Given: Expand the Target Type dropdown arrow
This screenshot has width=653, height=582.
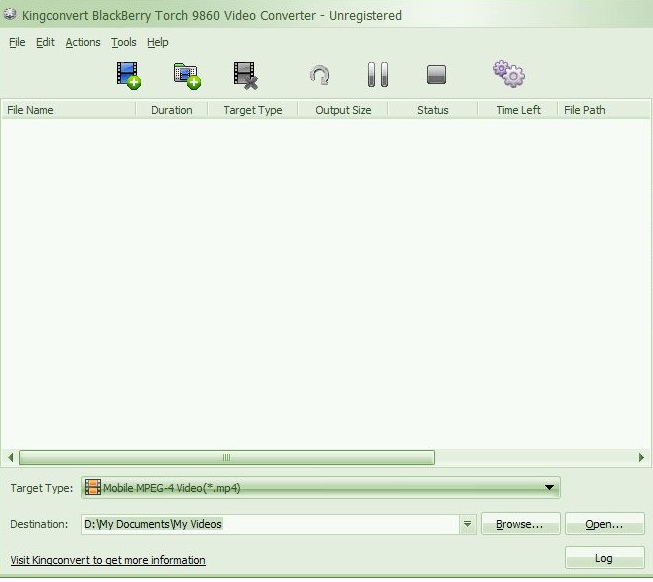Looking at the screenshot, I should tap(549, 487).
